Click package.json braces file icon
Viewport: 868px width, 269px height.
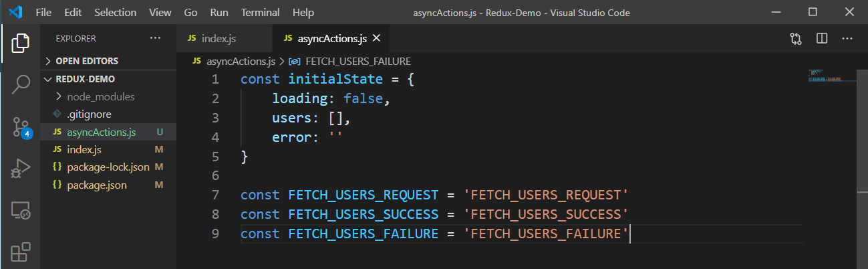[57, 185]
